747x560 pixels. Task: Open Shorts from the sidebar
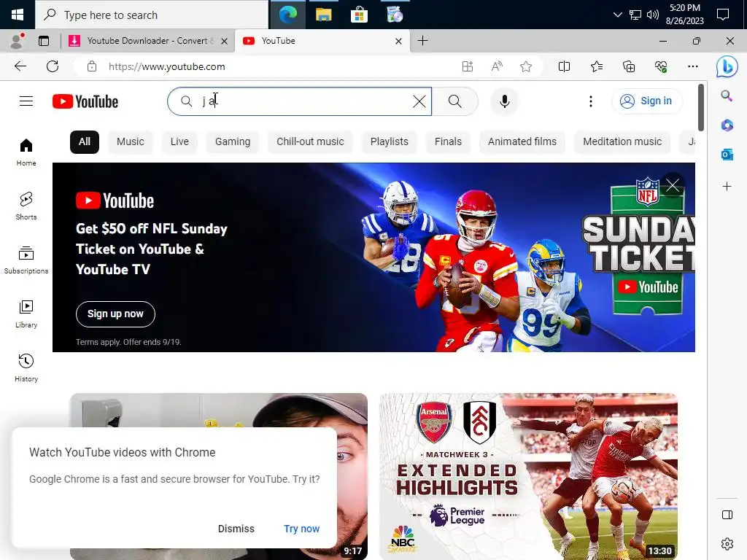pos(26,206)
